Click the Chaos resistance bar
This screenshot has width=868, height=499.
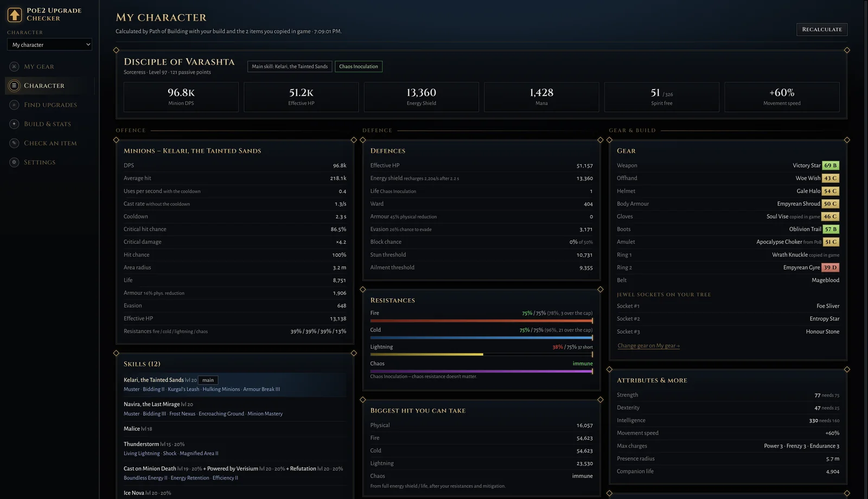point(481,371)
